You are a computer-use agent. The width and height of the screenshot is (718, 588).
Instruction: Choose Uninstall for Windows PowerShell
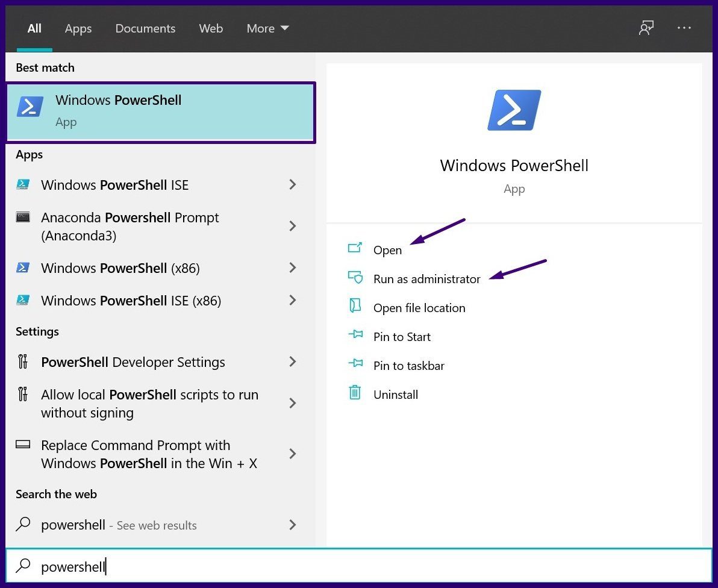tap(396, 394)
